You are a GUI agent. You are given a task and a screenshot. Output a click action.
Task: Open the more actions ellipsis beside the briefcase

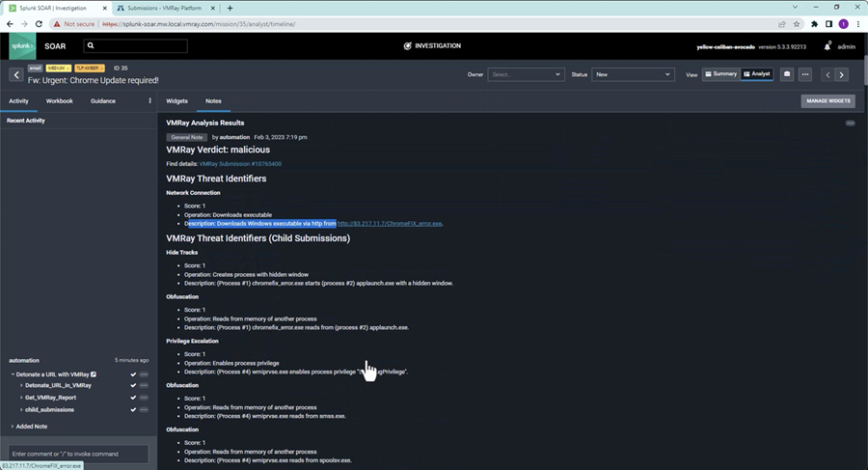click(x=805, y=74)
